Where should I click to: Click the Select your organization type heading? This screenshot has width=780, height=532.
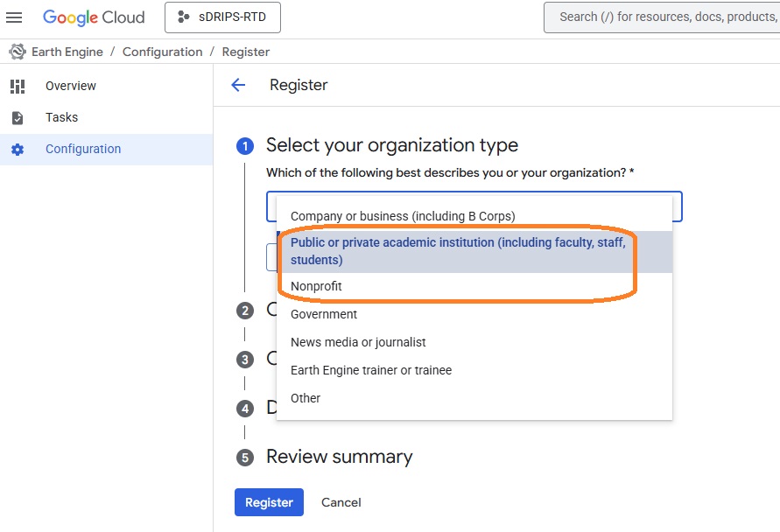[x=392, y=145]
